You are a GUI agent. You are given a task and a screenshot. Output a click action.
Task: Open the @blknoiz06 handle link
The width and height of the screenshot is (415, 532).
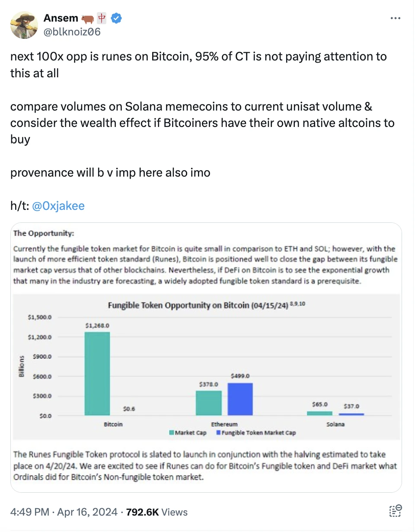tap(72, 31)
